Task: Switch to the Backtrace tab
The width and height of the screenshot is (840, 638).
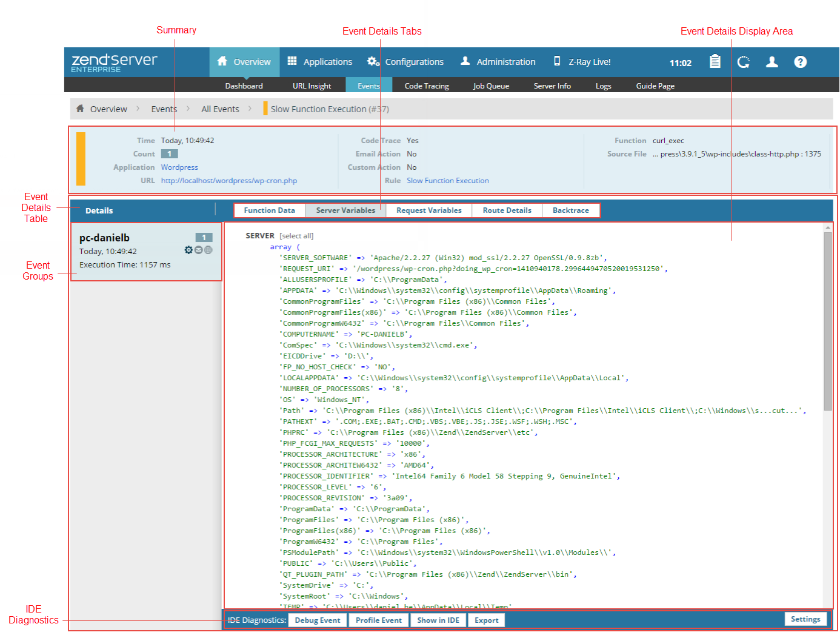Action: pos(570,210)
